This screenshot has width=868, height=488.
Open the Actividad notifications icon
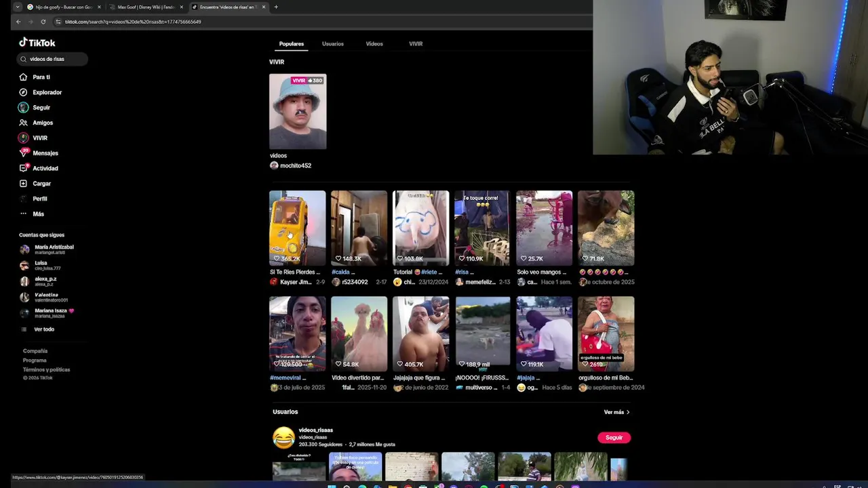[24, 168]
